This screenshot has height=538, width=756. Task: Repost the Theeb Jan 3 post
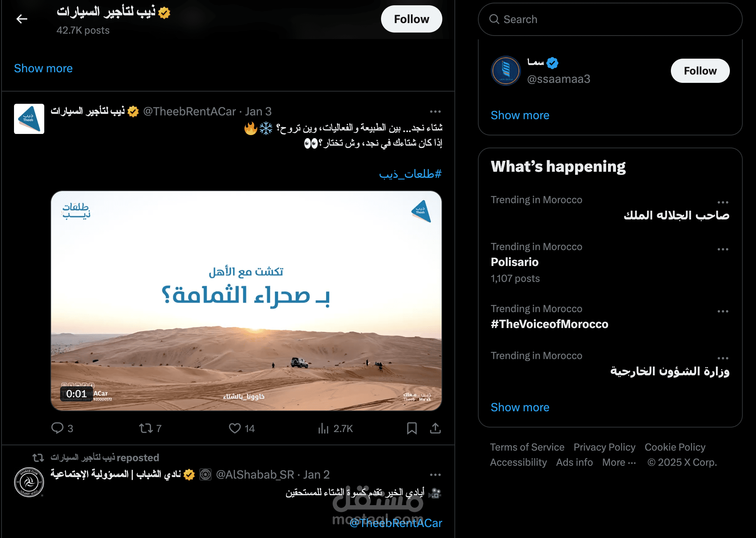150,428
